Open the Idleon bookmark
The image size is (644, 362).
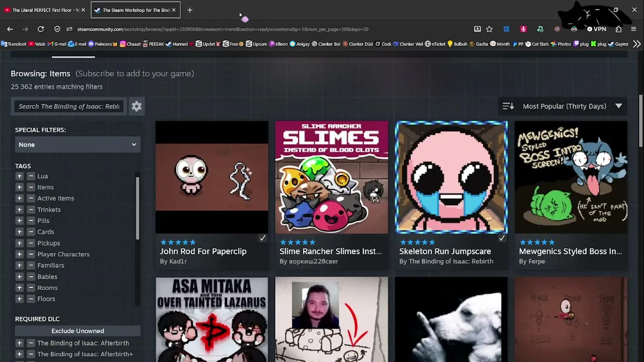(x=278, y=44)
